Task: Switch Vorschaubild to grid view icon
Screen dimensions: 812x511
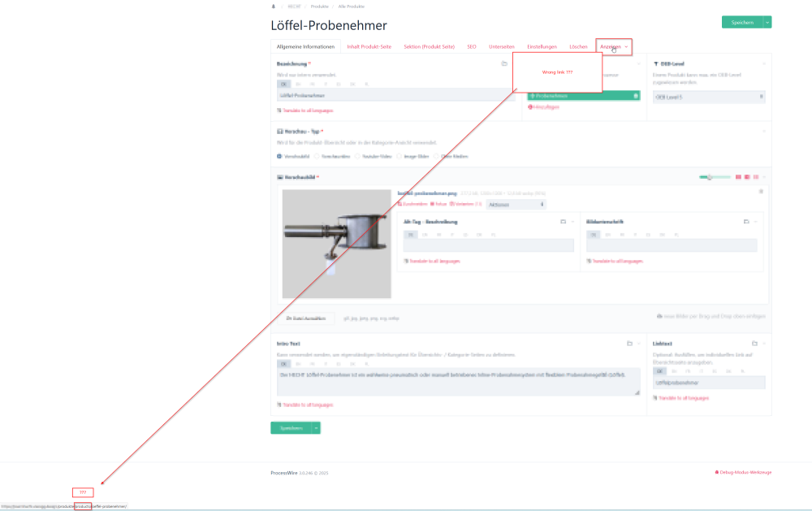Action: coord(738,176)
